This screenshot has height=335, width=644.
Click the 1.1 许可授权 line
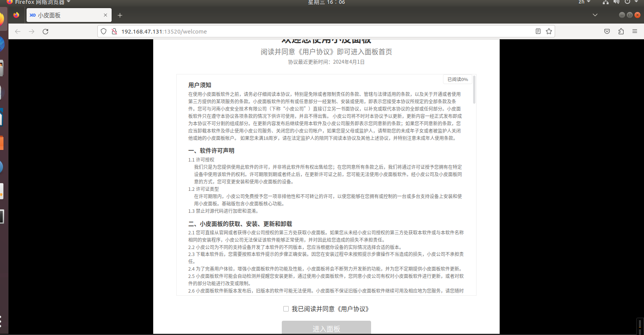[201, 160]
